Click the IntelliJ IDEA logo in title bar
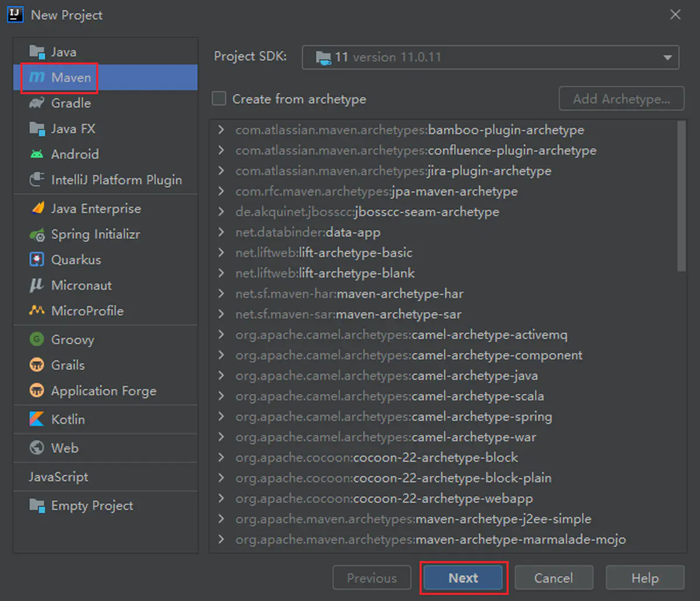The height and width of the screenshot is (601, 700). tap(15, 14)
